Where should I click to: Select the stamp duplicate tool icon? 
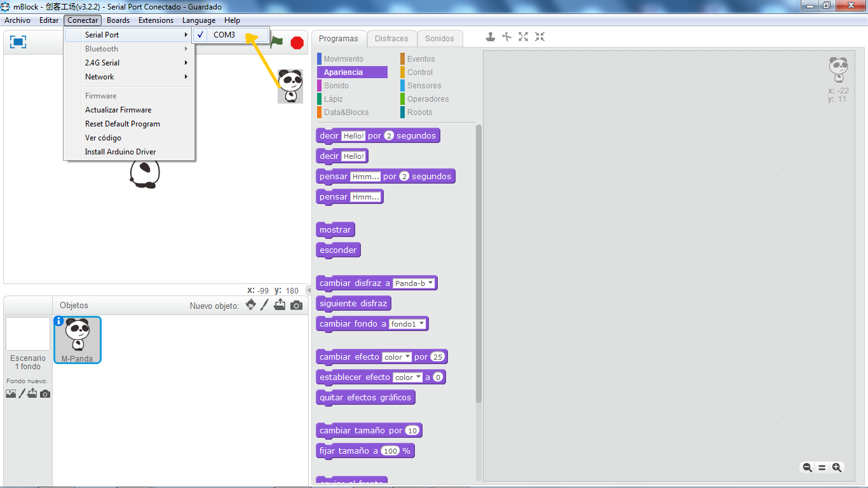(x=491, y=37)
